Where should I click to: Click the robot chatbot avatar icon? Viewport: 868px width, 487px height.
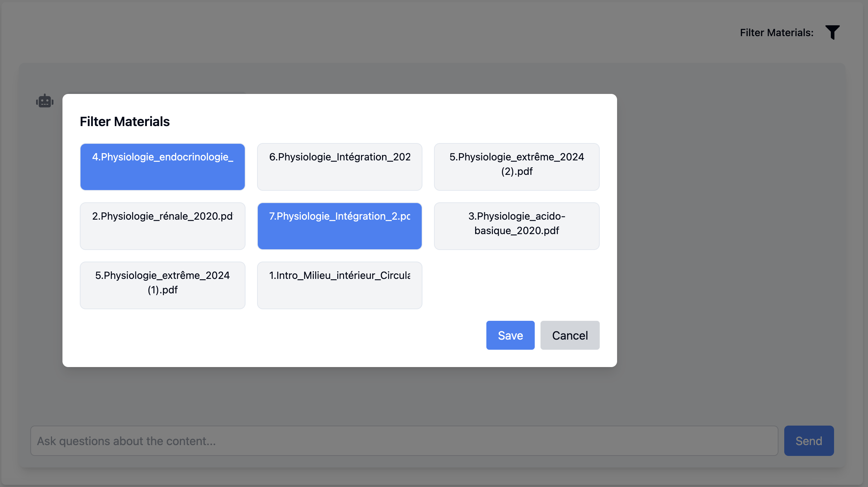45,102
